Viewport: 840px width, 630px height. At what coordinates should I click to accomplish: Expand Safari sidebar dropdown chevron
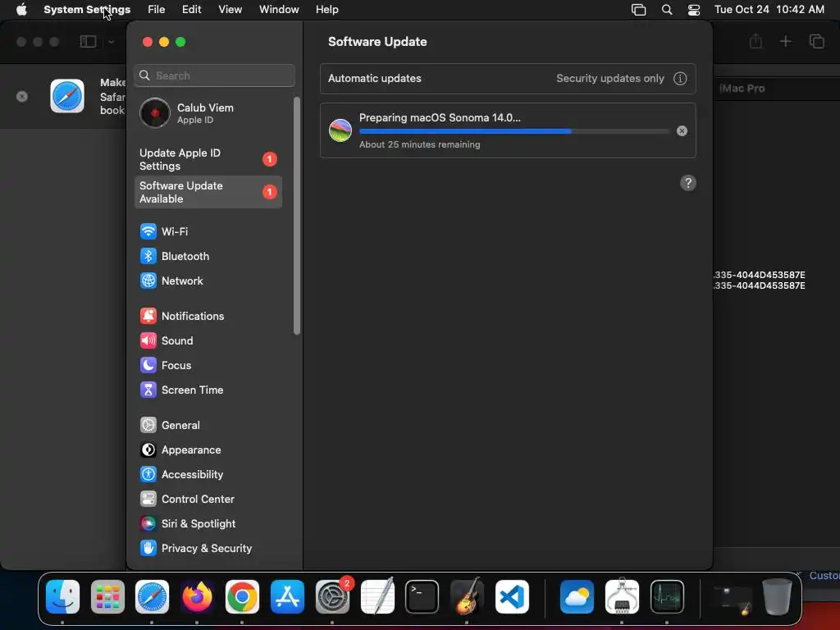pos(111,42)
